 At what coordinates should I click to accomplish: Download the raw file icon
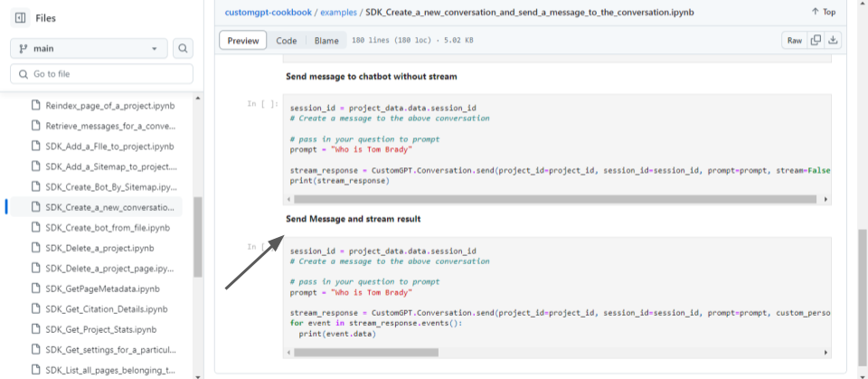click(833, 41)
